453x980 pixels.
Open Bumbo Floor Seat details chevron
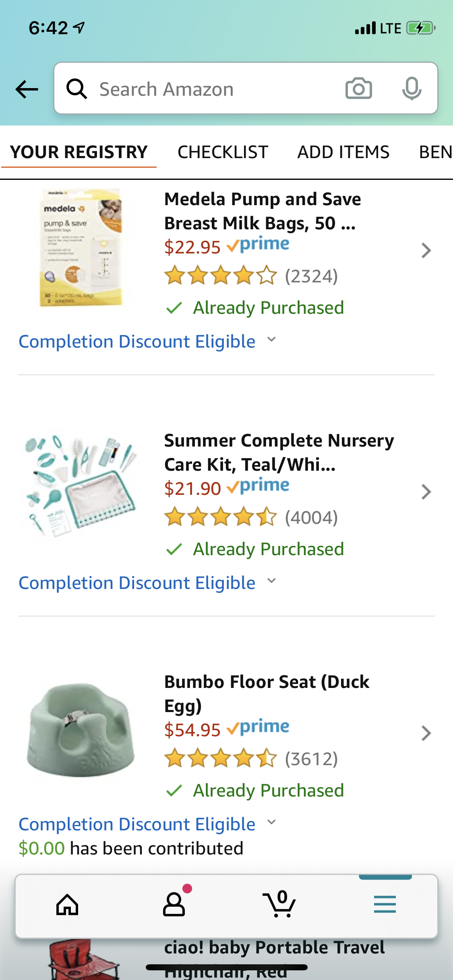click(426, 733)
